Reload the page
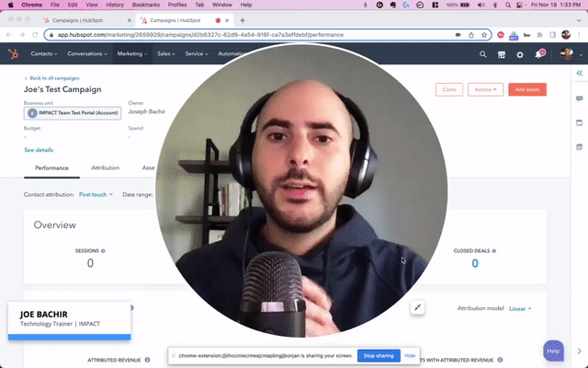This screenshot has height=368, width=588. tap(35, 35)
